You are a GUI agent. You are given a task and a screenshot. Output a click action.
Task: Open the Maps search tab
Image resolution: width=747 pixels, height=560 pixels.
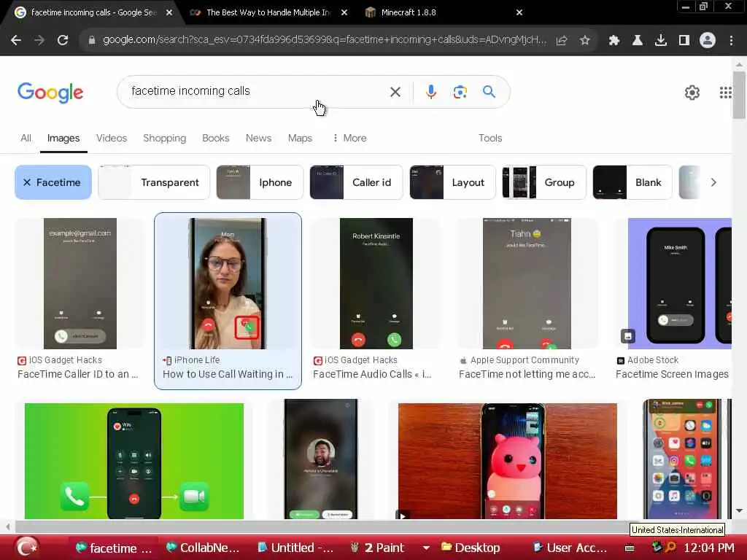click(300, 138)
